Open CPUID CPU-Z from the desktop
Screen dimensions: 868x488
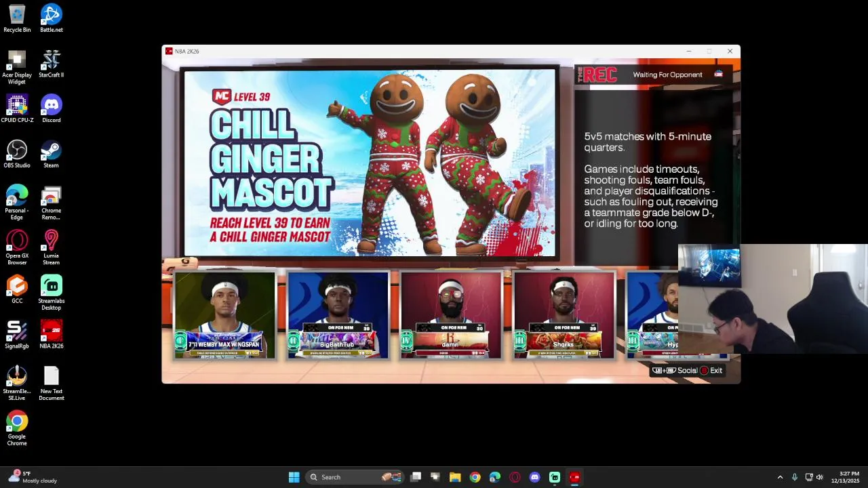pos(17,108)
